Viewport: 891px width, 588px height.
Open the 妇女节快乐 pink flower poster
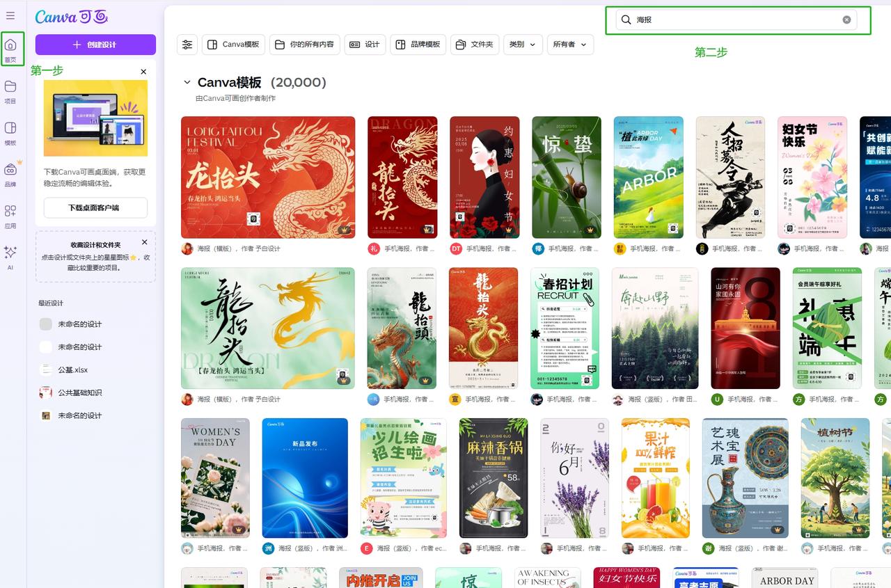click(812, 177)
